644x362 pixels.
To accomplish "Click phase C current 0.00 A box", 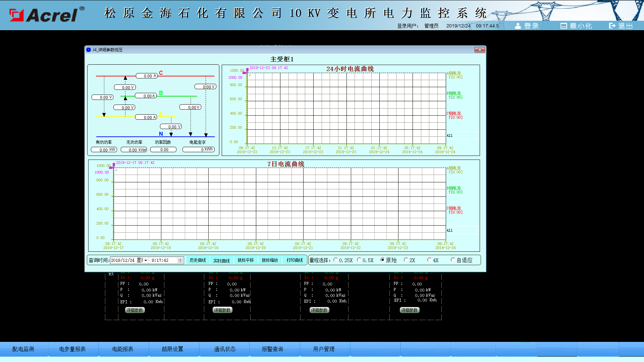I will pyautogui.click(x=147, y=76).
